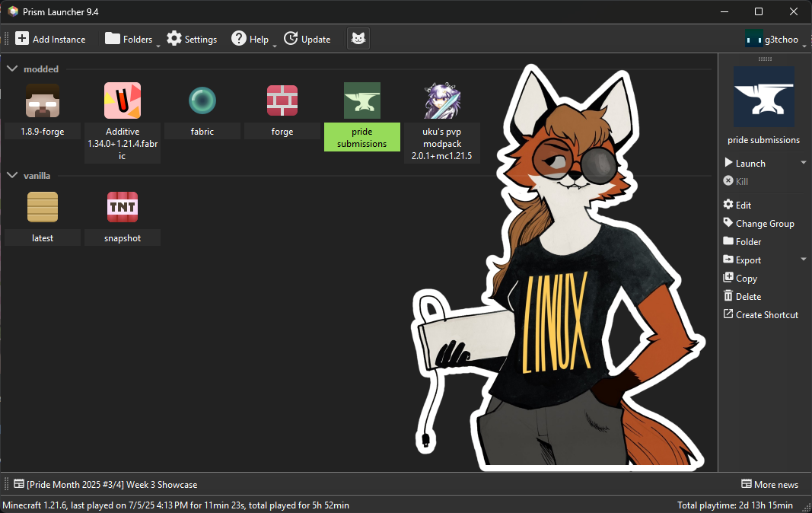Viewport: 812px width, 513px height.
Task: Choose the latest vanilla instance icon
Action: point(43,207)
